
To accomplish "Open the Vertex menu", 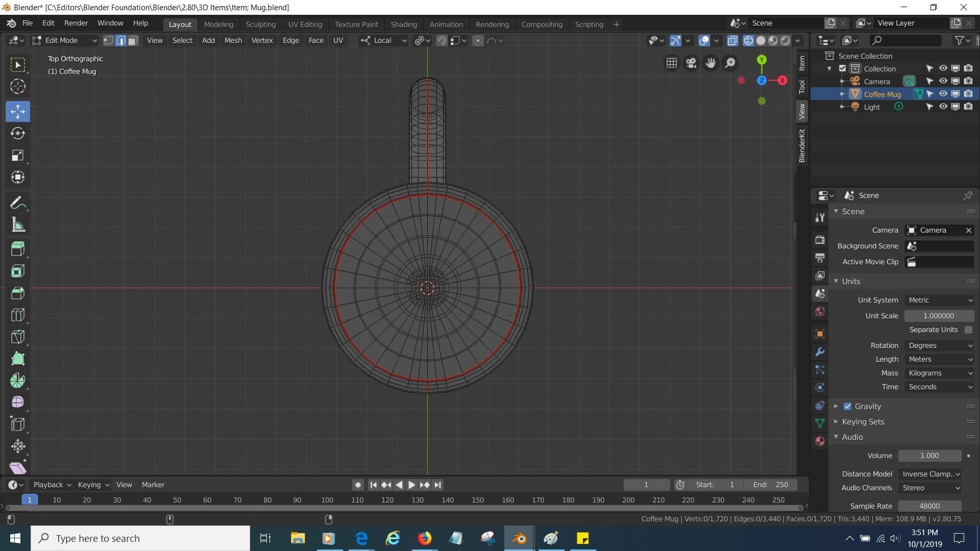I will [262, 41].
